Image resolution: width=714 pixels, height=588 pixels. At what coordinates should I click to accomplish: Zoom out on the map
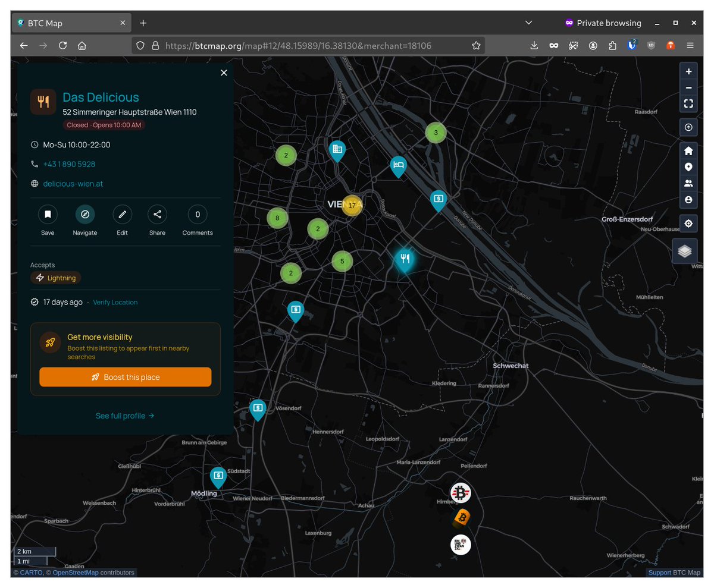[x=688, y=87]
